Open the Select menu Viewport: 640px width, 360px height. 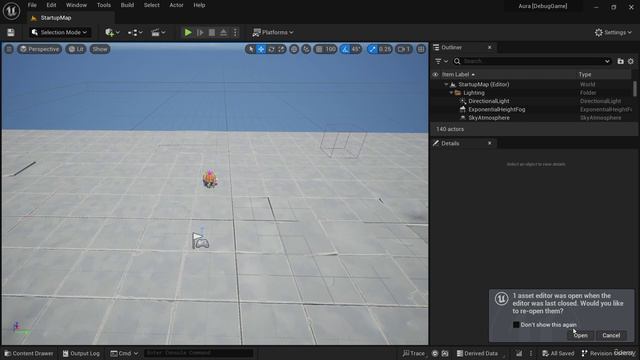point(151,5)
